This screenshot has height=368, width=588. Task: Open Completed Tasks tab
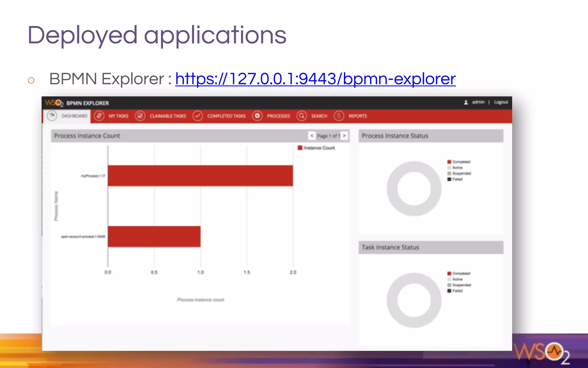(226, 116)
